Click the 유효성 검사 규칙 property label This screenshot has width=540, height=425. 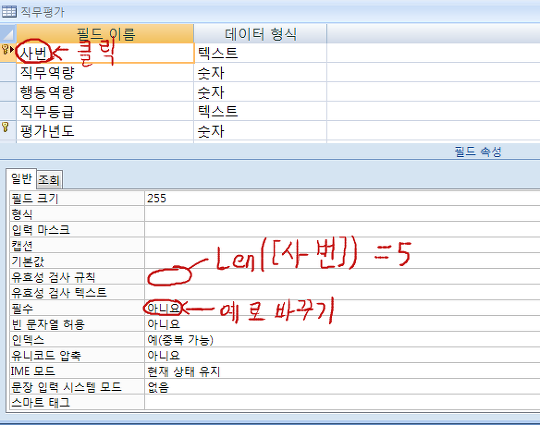[77, 277]
